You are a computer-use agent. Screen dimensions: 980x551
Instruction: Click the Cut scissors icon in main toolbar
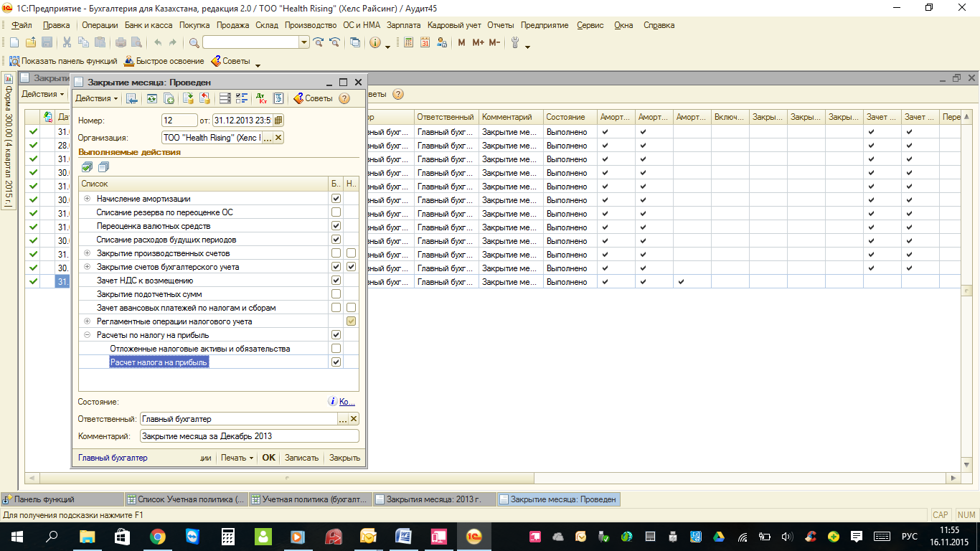coord(67,42)
